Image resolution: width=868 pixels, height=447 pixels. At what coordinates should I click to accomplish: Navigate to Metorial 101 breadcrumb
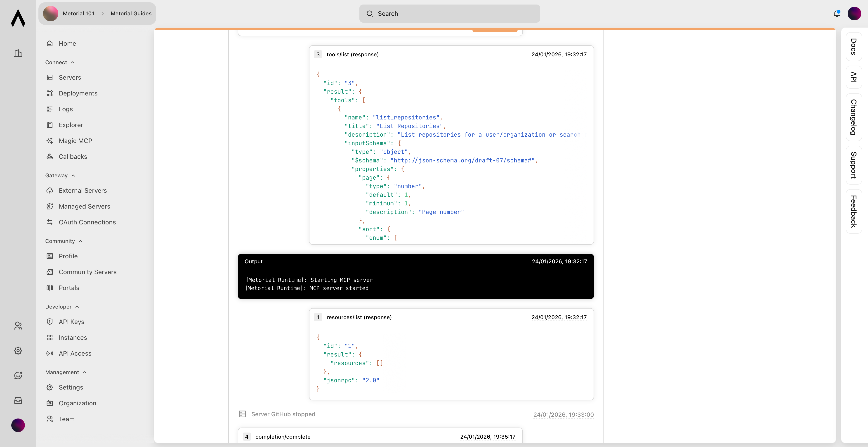pyautogui.click(x=78, y=14)
